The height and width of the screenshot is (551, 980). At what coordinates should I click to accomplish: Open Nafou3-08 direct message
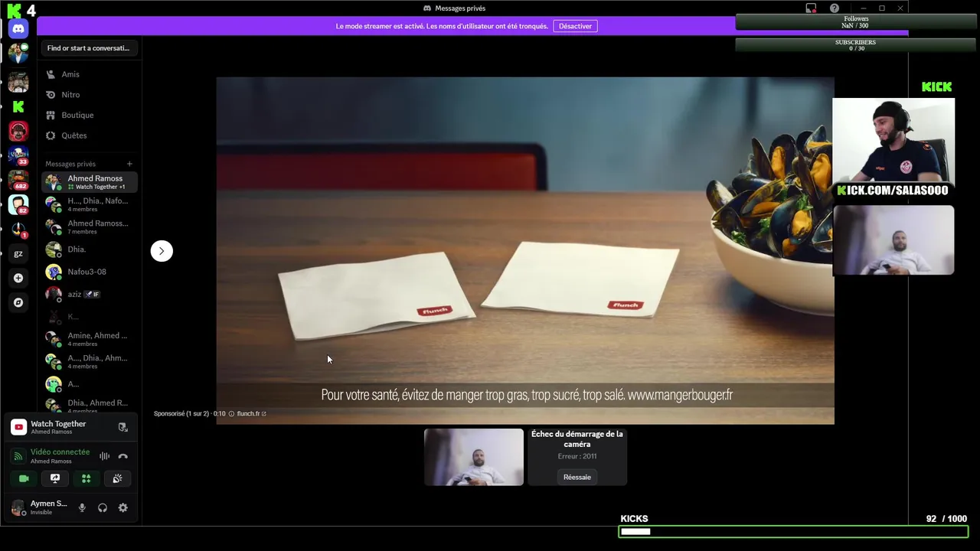click(90, 272)
